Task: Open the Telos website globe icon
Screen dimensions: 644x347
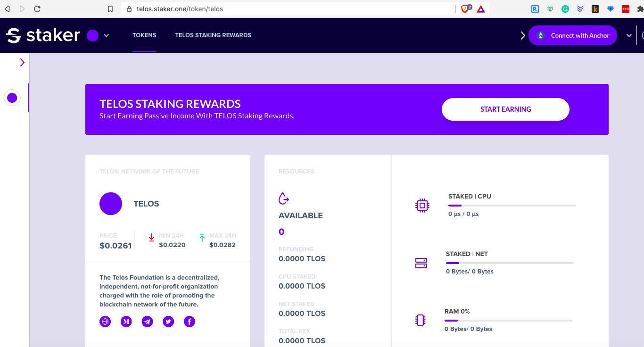Action: click(105, 322)
